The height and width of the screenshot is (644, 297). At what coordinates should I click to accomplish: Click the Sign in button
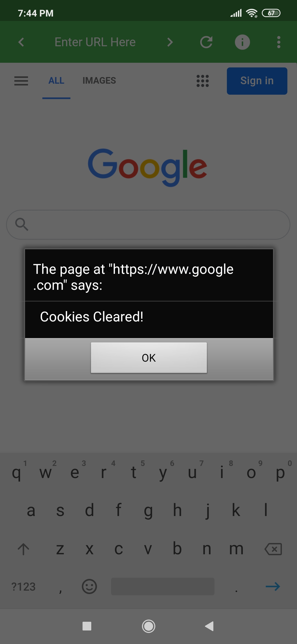tap(257, 81)
